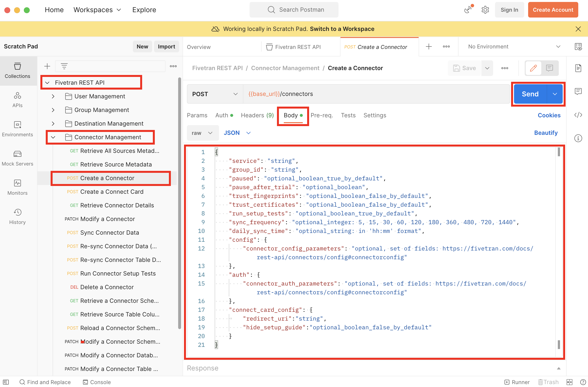Open the collections more options ellipsis
Viewport: 588px width, 387px height.
click(173, 66)
